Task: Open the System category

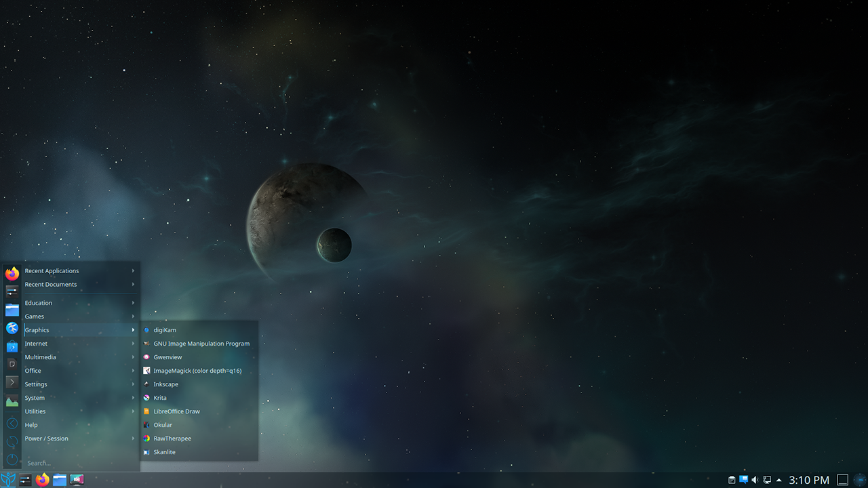Action: point(81,398)
